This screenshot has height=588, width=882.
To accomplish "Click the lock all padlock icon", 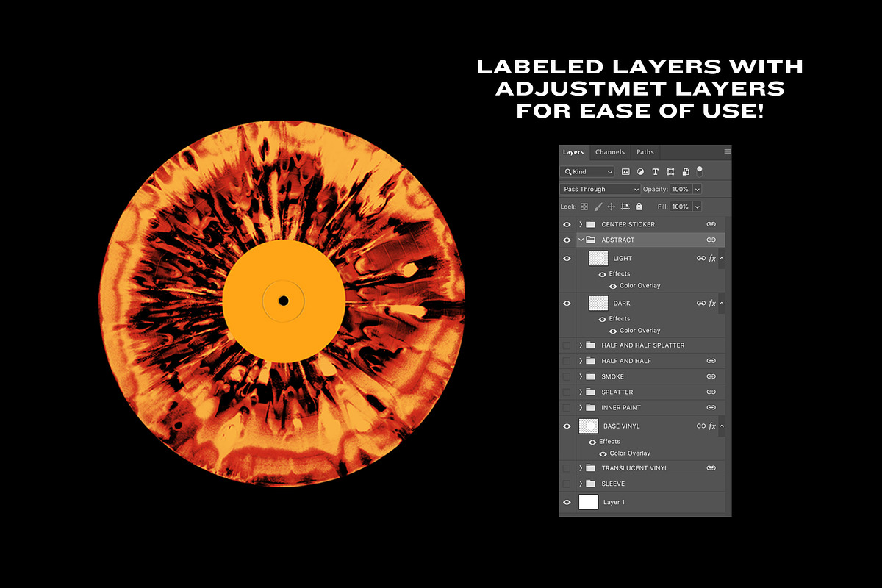I will coord(639,207).
